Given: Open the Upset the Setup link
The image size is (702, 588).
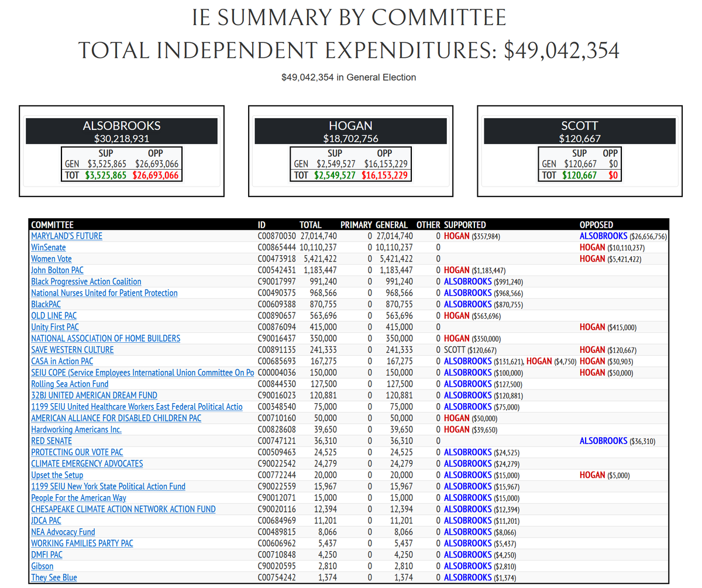Looking at the screenshot, I should [x=57, y=476].
